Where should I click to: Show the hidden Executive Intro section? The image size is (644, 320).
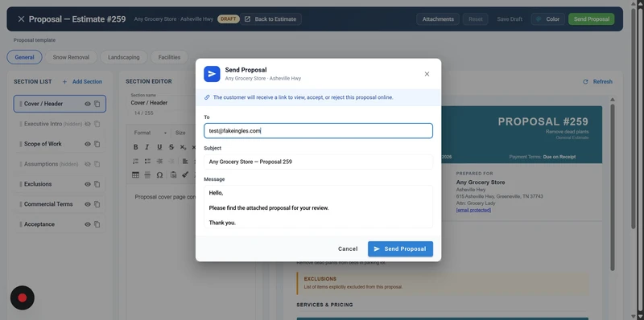point(88,124)
